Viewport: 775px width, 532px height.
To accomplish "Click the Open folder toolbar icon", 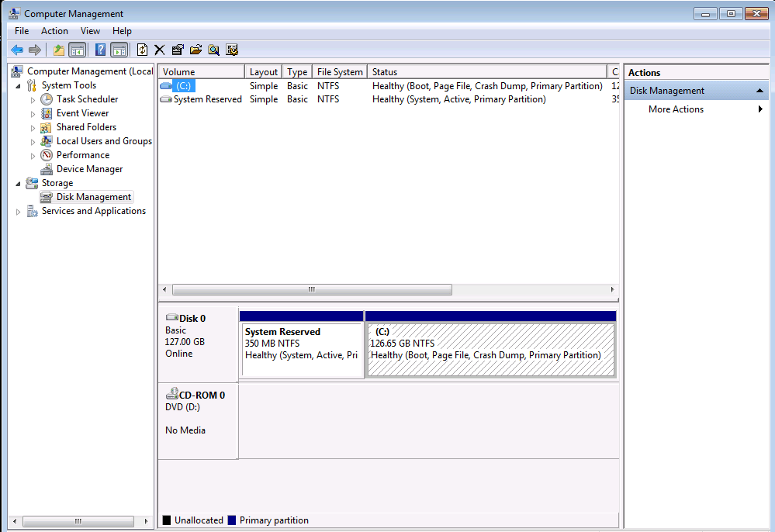I will pyautogui.click(x=195, y=50).
